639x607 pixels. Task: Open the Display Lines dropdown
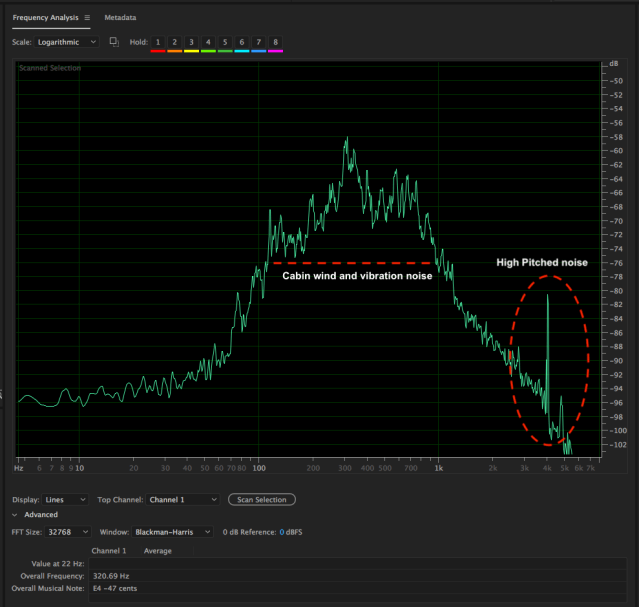tap(66, 499)
